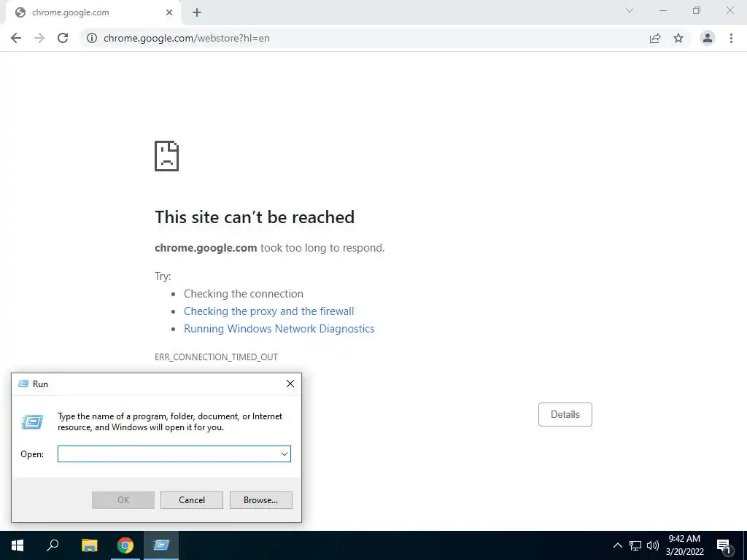Screen dimensions: 747x560
Task: Click the OK button in Run dialog
Action: coord(123,500)
